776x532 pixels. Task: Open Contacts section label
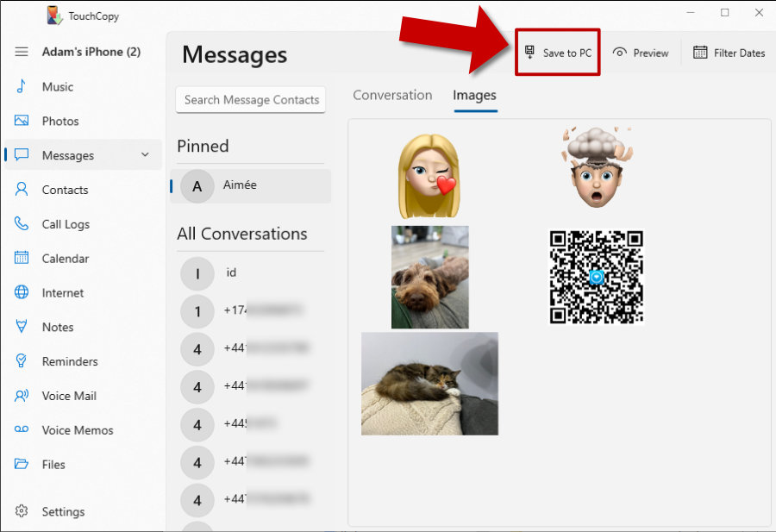click(x=65, y=190)
